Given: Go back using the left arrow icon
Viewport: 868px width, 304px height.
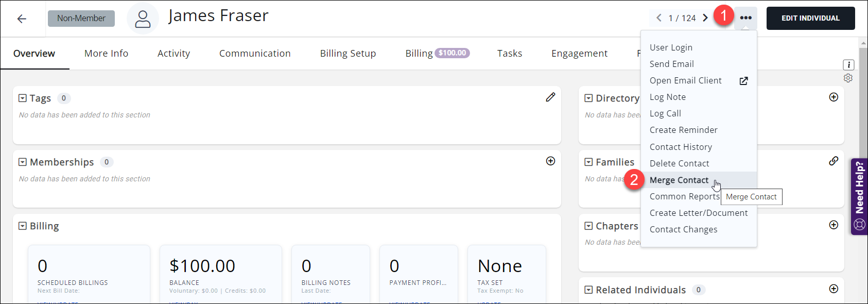Looking at the screenshot, I should [22, 19].
